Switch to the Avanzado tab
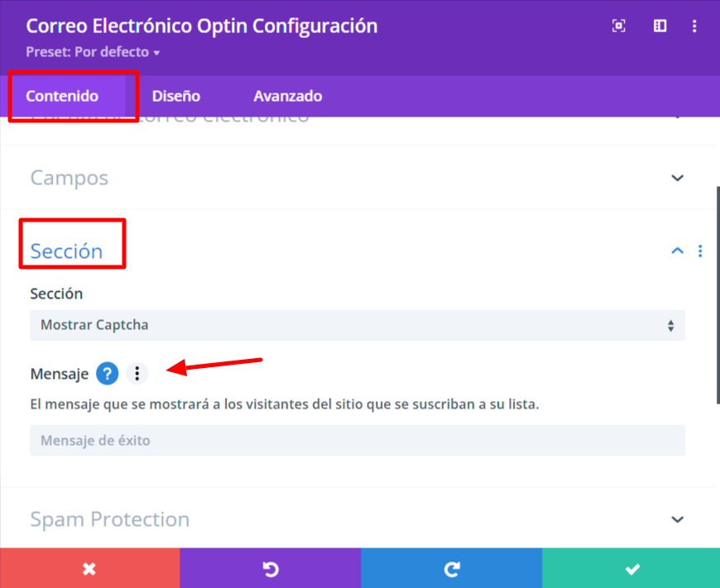 tap(288, 96)
